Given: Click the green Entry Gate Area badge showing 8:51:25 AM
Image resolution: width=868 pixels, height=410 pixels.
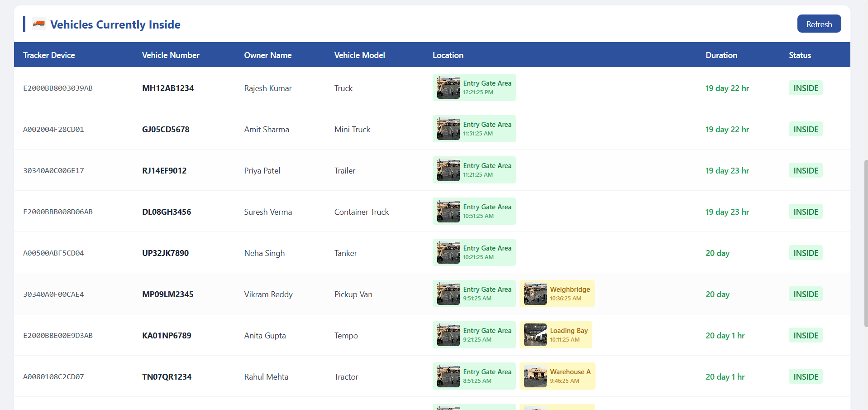Looking at the screenshot, I should click(474, 376).
